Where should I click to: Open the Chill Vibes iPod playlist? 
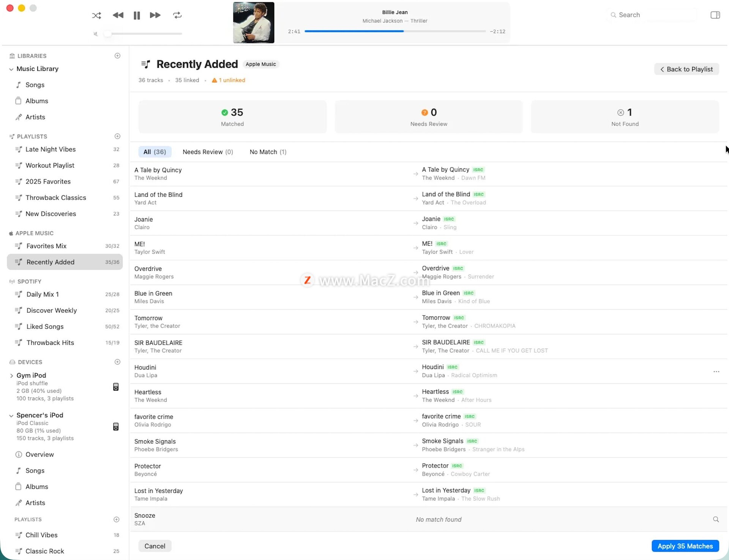[x=65, y=535]
